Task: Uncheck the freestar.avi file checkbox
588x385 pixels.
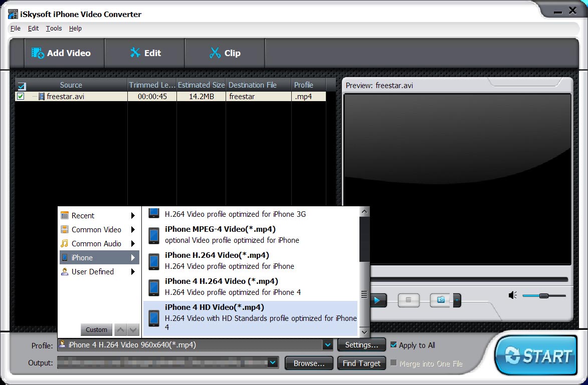Action: pyautogui.click(x=21, y=96)
